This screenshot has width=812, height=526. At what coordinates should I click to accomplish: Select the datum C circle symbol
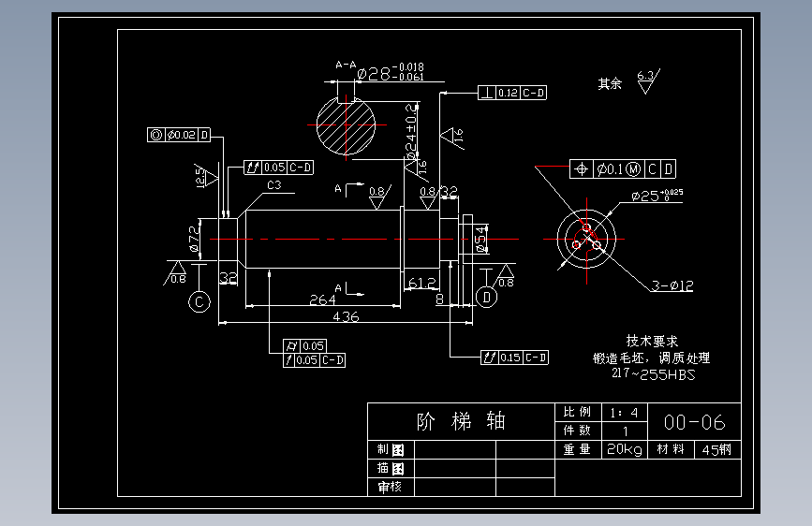(x=199, y=301)
